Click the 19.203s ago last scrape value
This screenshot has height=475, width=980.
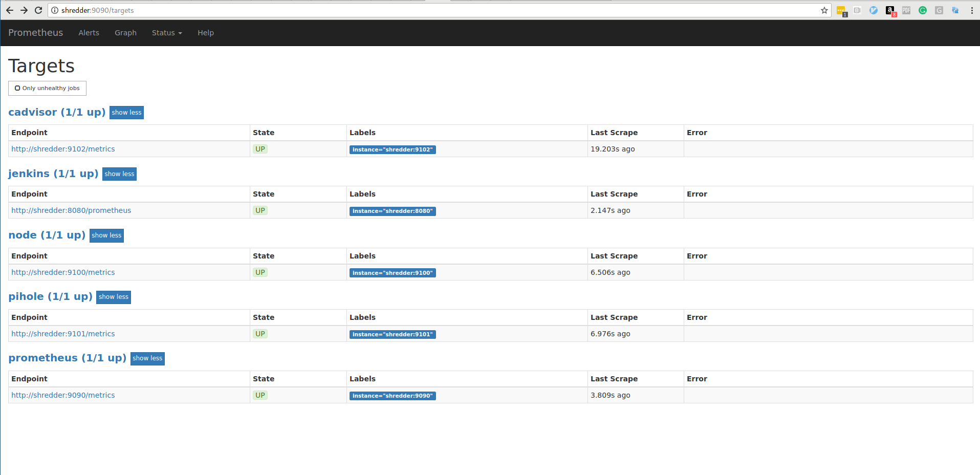click(613, 149)
